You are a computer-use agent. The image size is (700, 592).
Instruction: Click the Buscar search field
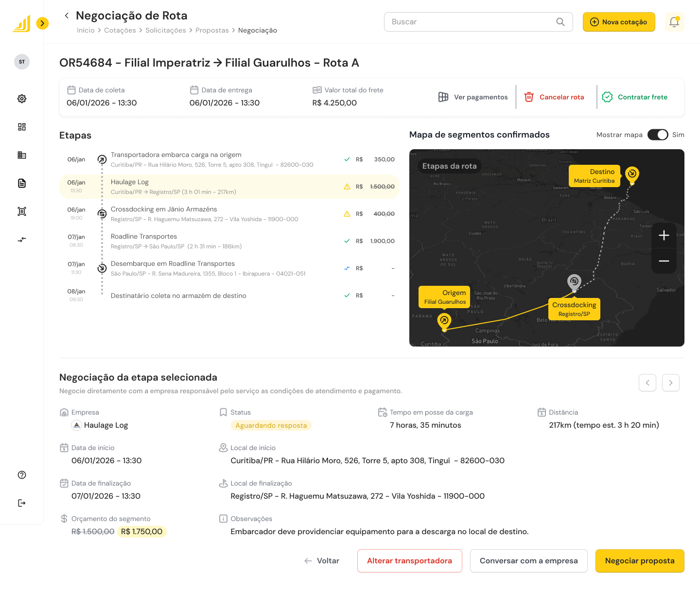pos(472,22)
